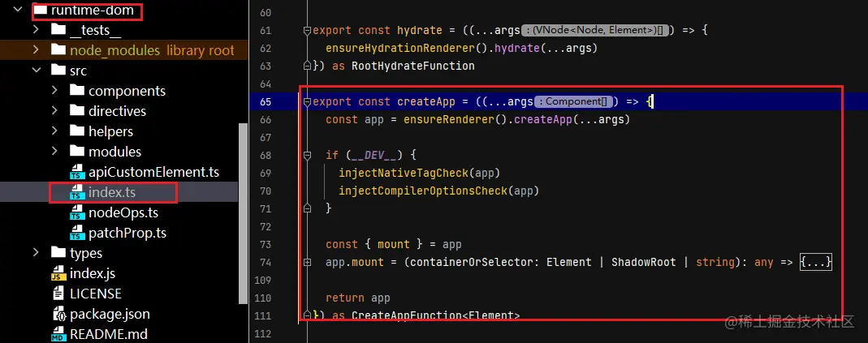This screenshot has width=868, height=343.
Task: Click the index.ts TypeScript file icon
Action: 77,192
